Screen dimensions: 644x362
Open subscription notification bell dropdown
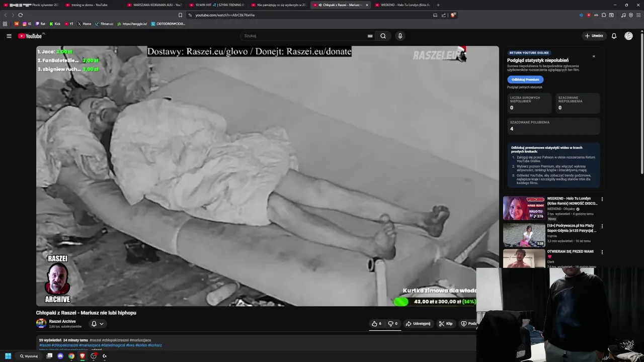pos(97,324)
